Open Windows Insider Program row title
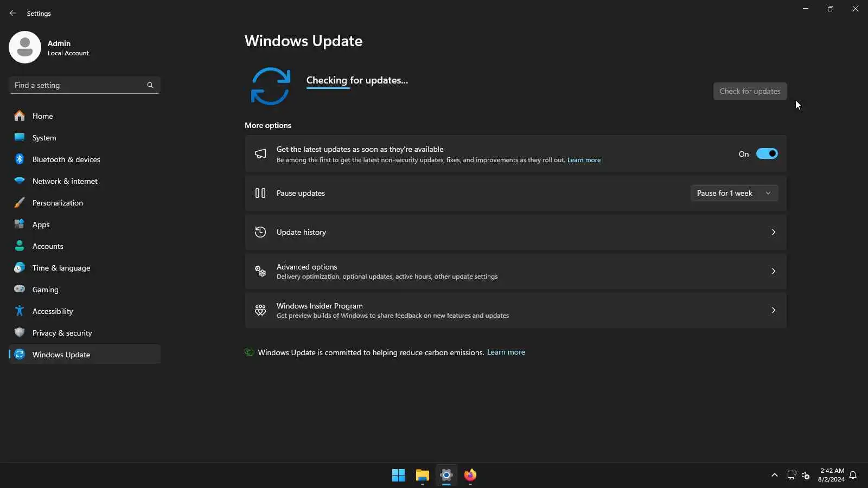The width and height of the screenshot is (868, 488). click(320, 306)
